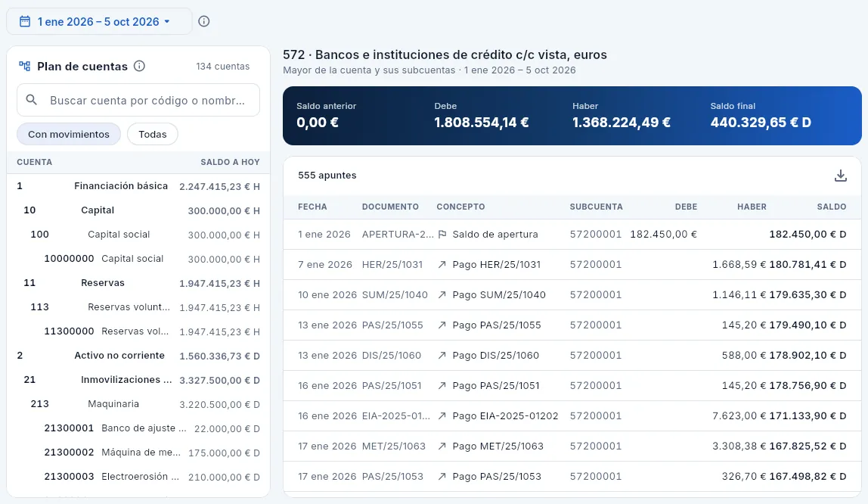Screen dimensions: 868x504
Task: Select account 100 Capital social
Action: pyautogui.click(x=138, y=235)
